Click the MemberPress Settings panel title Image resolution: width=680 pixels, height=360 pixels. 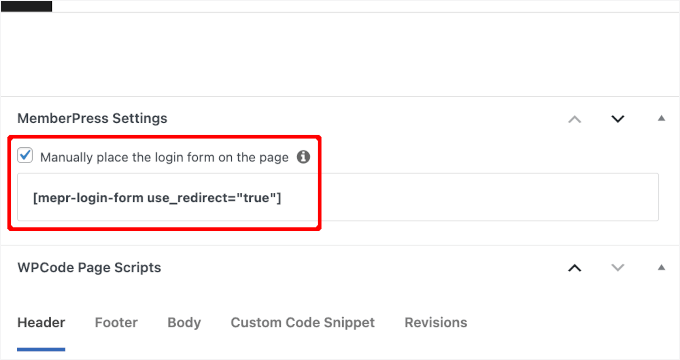(x=92, y=118)
